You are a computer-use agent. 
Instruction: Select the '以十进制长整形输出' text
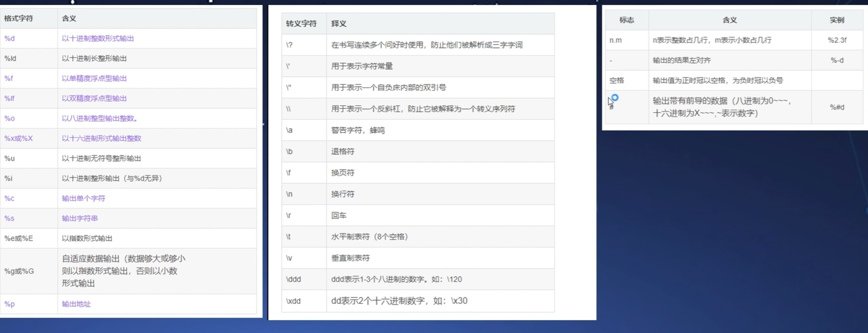(x=94, y=58)
